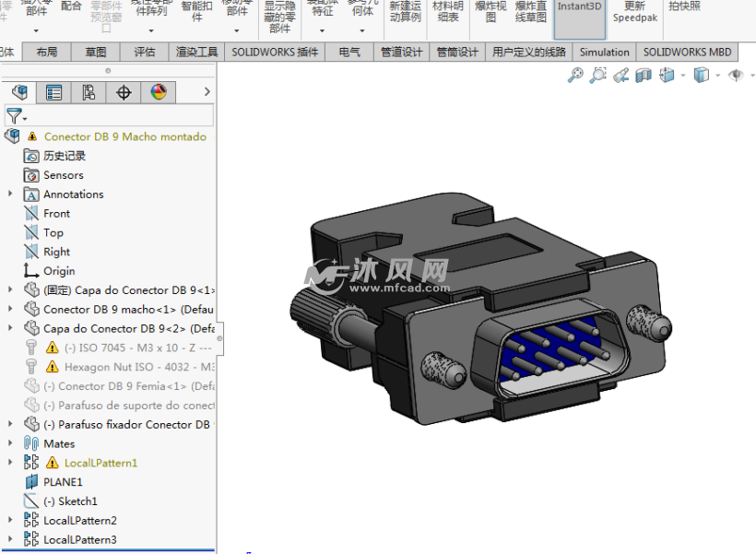Expand the Annotations tree node
This screenshot has width=756, height=554.
[10, 194]
